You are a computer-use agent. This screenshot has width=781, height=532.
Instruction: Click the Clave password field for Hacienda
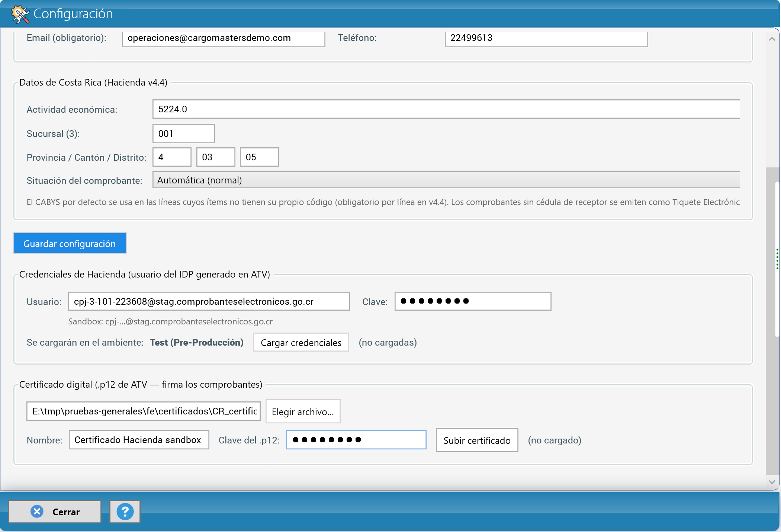[473, 301]
